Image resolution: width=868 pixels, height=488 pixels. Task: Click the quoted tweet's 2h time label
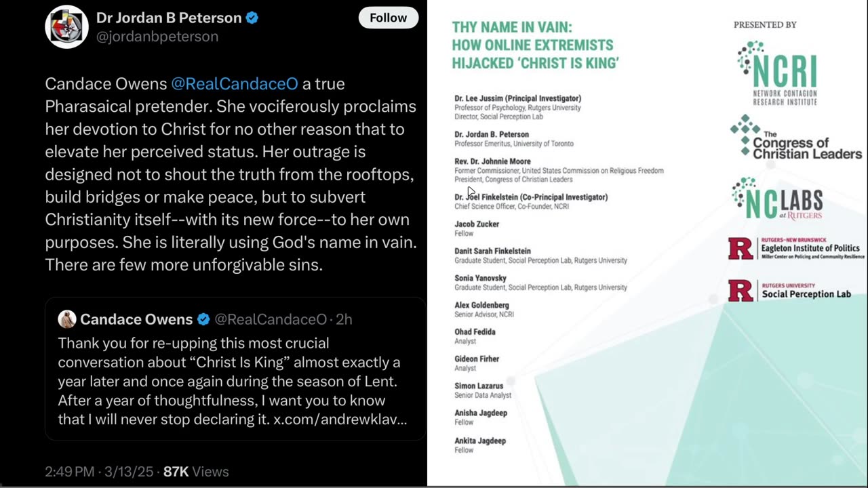coord(344,319)
